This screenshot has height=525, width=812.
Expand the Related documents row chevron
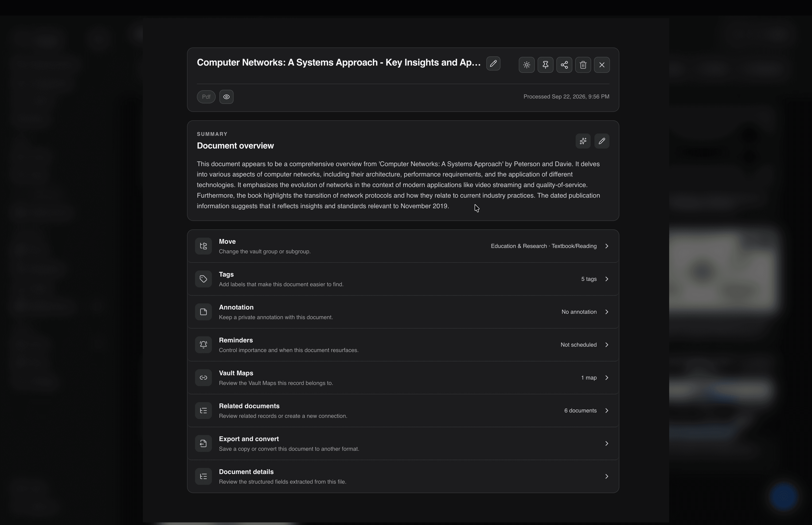point(606,411)
